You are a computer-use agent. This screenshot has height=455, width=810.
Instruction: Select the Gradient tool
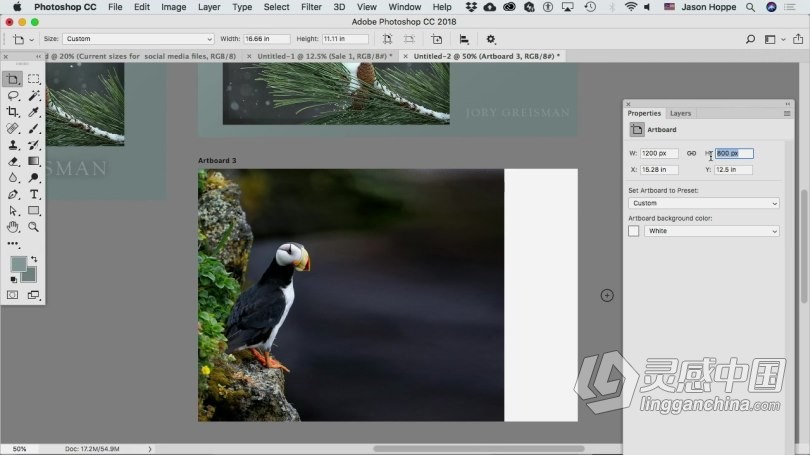(34, 162)
